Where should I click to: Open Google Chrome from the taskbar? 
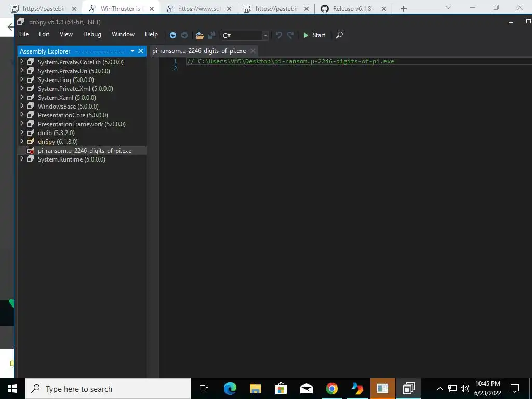331,389
